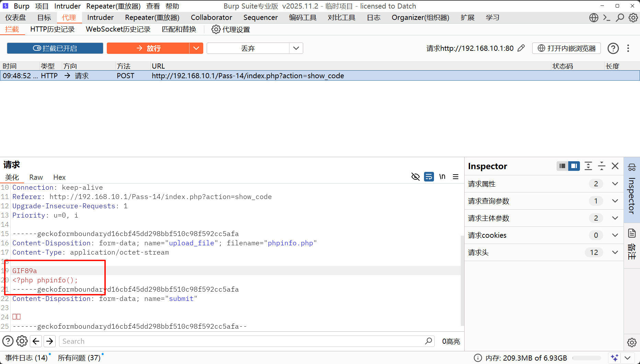Screen dimensions: 640x364
Task: Open search settings gear icon
Action: 22,341
